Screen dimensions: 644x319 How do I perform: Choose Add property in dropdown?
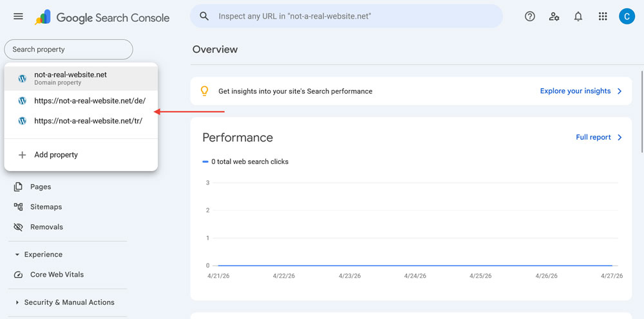81,155
